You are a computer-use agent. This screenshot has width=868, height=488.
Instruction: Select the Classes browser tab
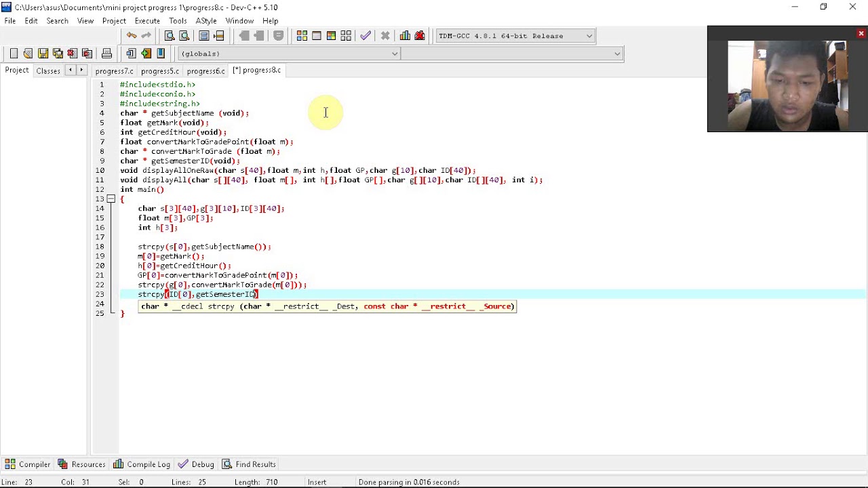pyautogui.click(x=48, y=71)
